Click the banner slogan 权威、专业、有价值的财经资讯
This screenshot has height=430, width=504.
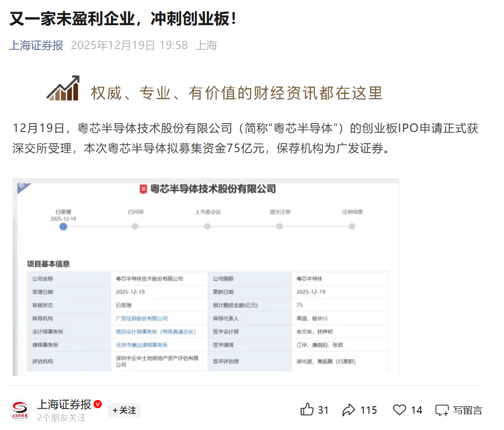[236, 93]
